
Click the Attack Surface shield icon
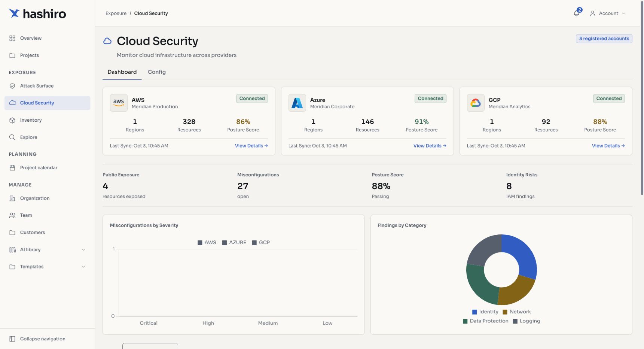tap(12, 86)
